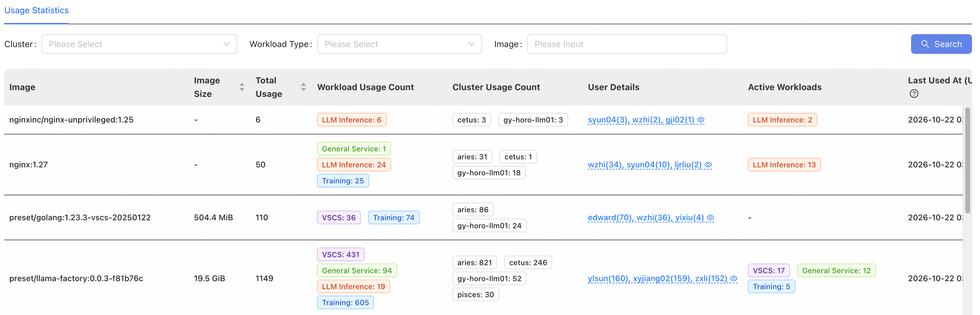
Task: Click the Search button
Action: tap(941, 44)
